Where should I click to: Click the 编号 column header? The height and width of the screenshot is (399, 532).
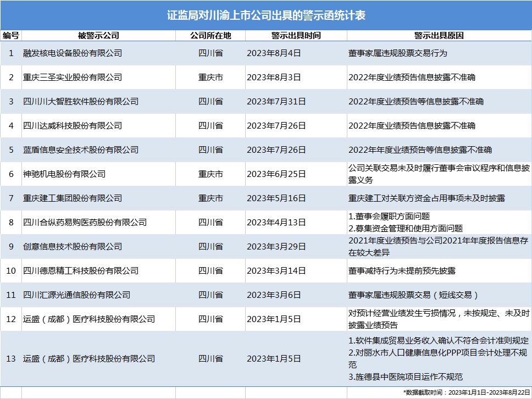[x=11, y=36]
